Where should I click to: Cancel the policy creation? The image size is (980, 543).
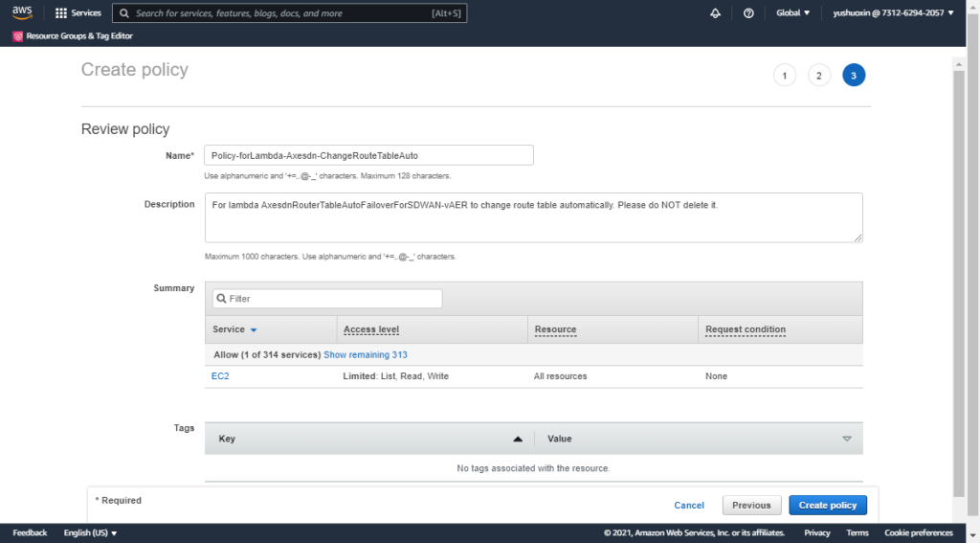(x=689, y=506)
